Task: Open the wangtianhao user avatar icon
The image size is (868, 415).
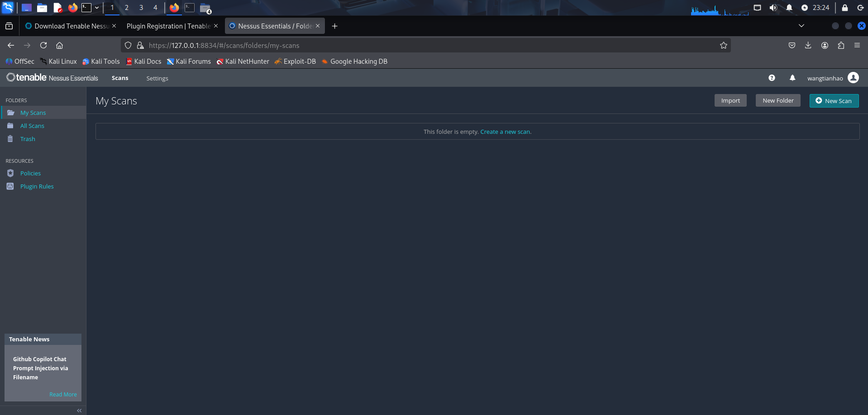Action: click(853, 78)
